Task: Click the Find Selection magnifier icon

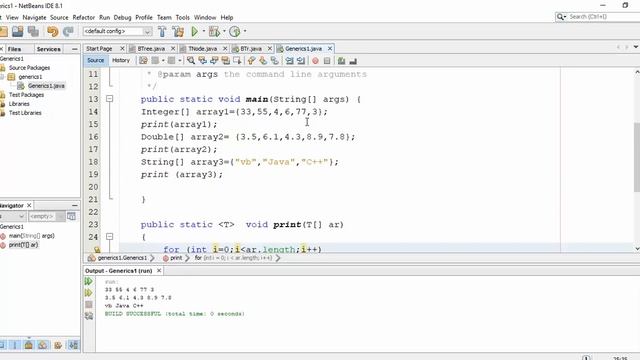Action: click(x=191, y=61)
